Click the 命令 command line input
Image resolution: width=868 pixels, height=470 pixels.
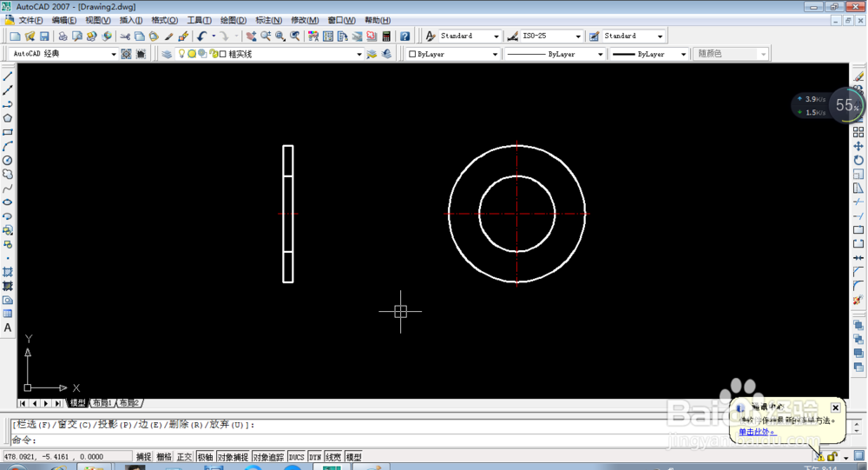[431, 440]
